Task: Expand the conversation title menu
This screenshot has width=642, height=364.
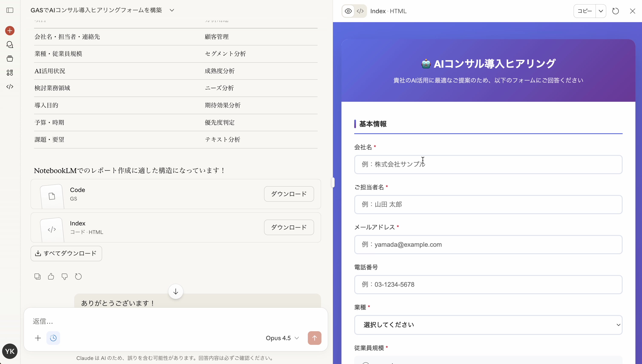Action: pos(172,10)
